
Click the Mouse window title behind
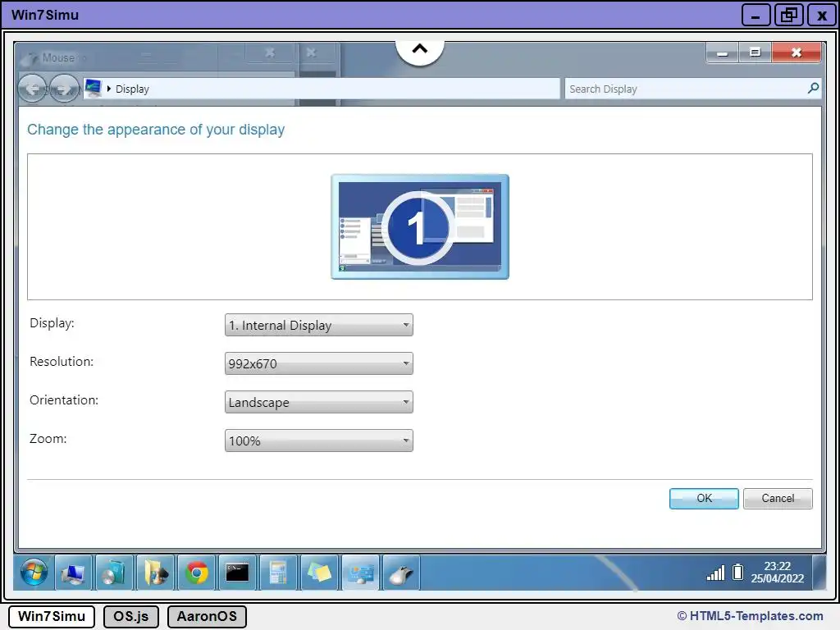58,57
